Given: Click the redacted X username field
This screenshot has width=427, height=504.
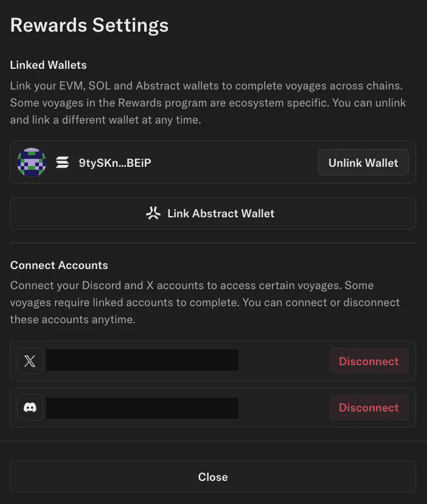Looking at the screenshot, I should (x=142, y=360).
